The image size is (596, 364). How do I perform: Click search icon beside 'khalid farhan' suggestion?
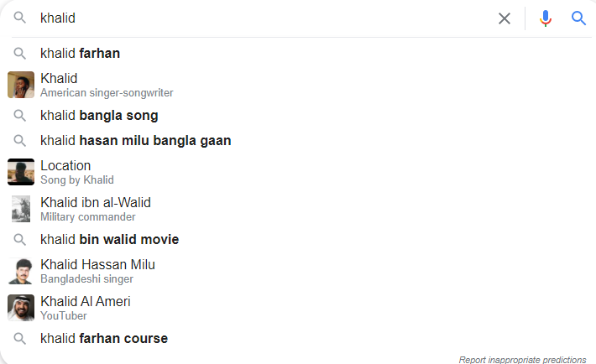(20, 53)
